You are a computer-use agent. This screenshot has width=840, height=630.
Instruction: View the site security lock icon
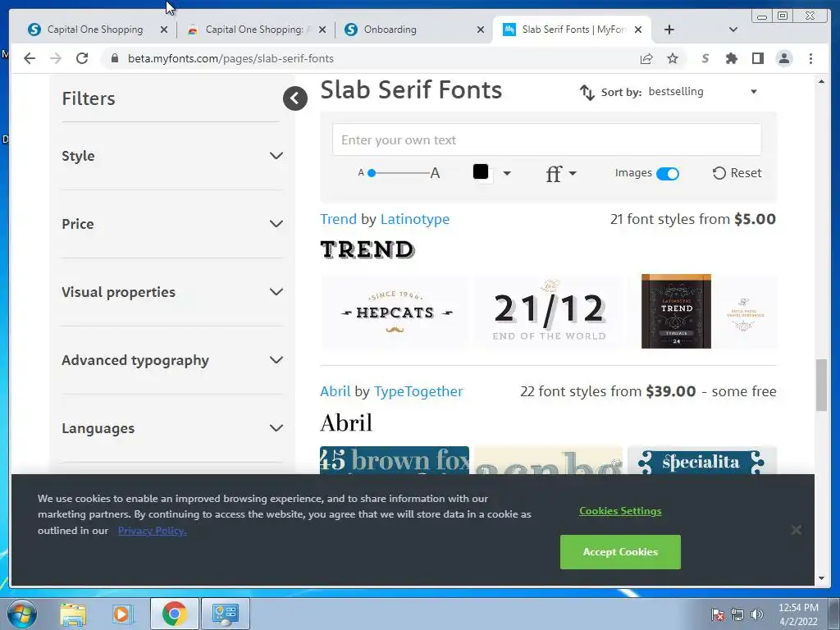(x=114, y=58)
